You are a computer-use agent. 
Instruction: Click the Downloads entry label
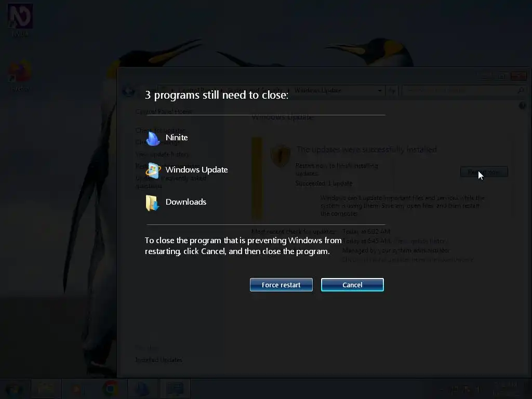pyautogui.click(x=186, y=202)
